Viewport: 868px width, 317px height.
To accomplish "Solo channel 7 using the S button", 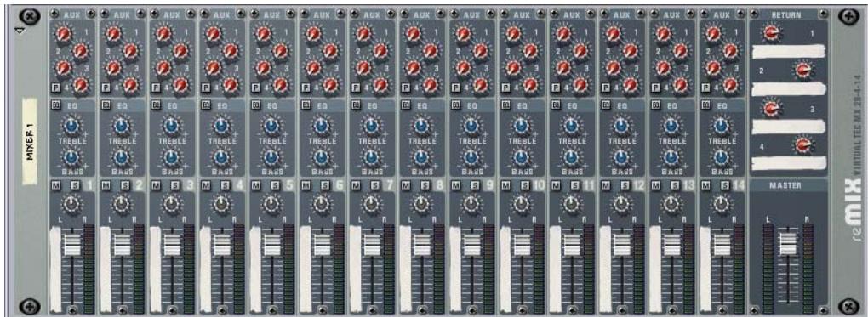I will 375,184.
